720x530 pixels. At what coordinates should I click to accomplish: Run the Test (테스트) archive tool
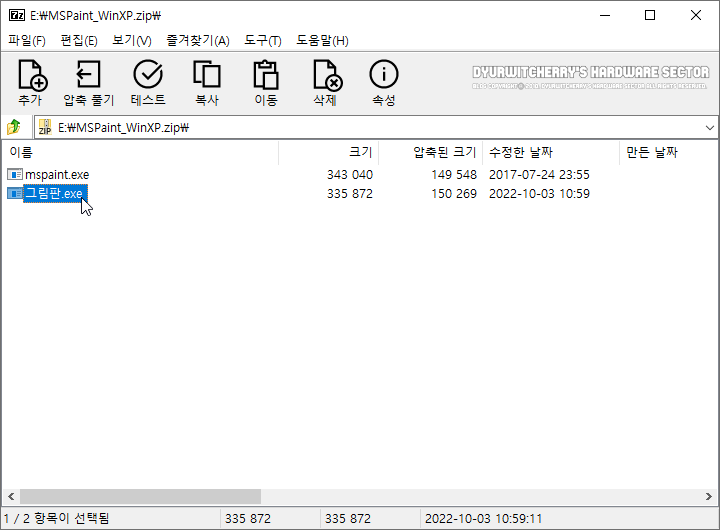coord(148,74)
